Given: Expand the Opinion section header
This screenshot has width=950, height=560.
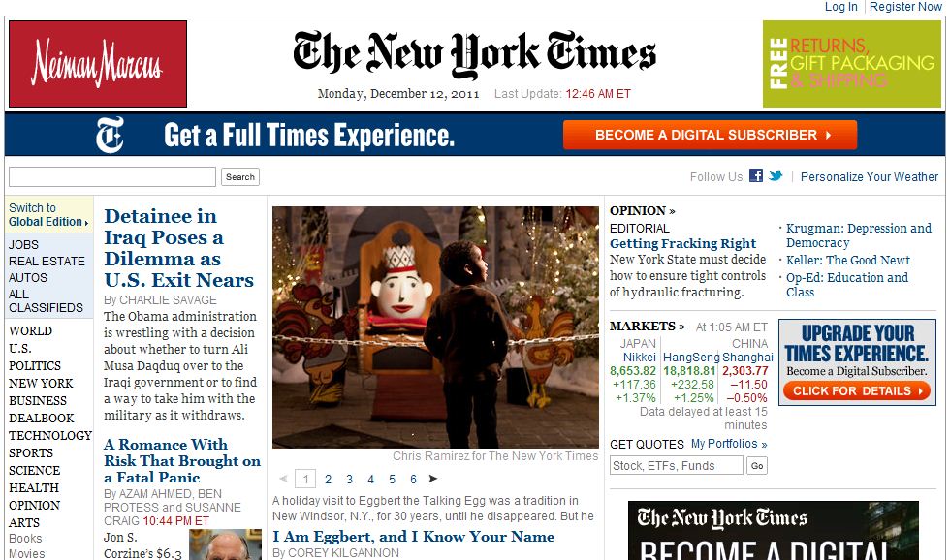Looking at the screenshot, I should [x=642, y=210].
